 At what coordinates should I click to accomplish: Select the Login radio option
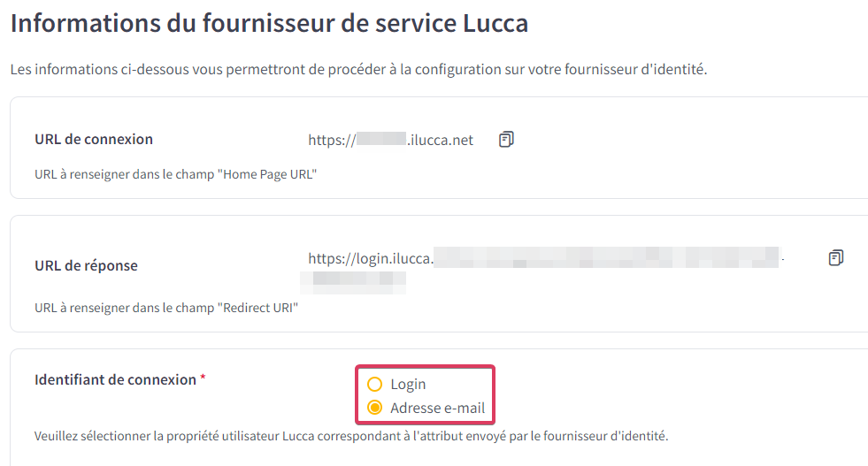375,384
